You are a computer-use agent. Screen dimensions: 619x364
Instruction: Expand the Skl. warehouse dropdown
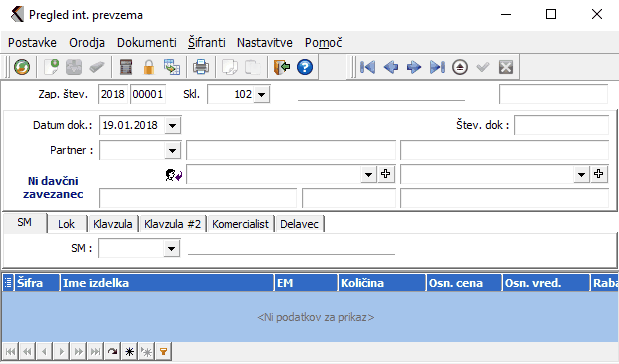(x=261, y=95)
